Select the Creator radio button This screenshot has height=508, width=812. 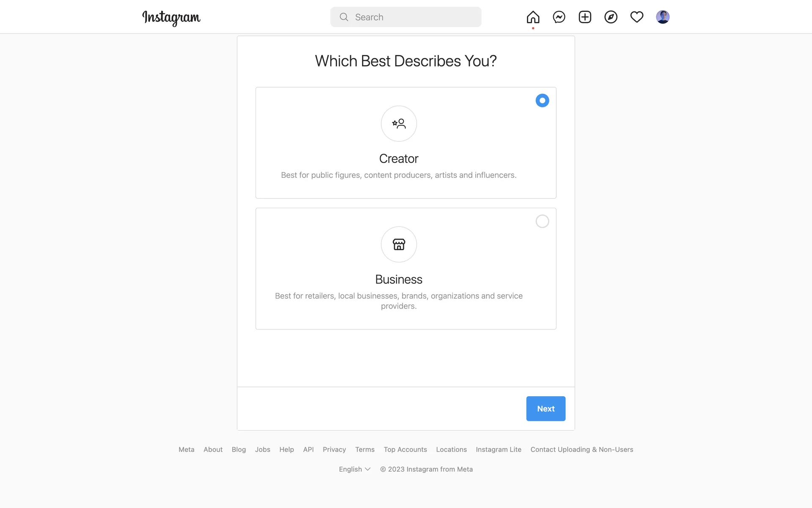[x=542, y=100]
